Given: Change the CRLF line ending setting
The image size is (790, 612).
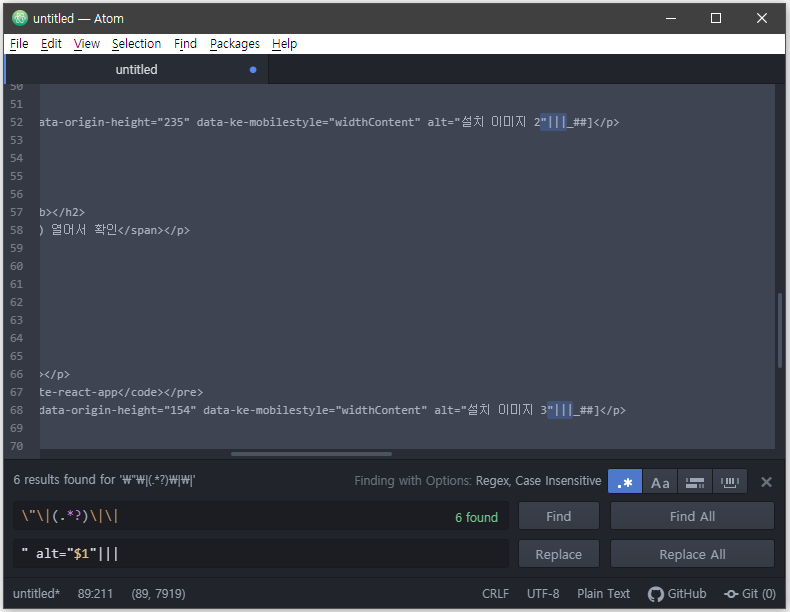Looking at the screenshot, I should [495, 594].
